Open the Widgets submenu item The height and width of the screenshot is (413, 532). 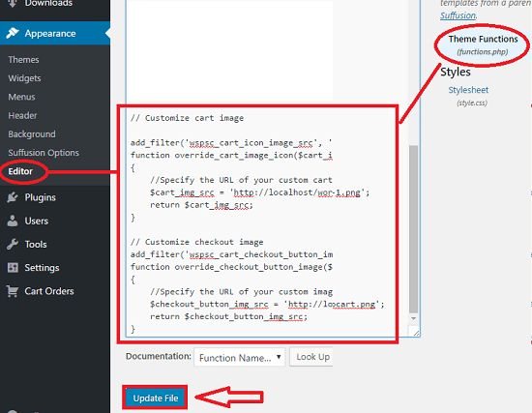point(24,78)
